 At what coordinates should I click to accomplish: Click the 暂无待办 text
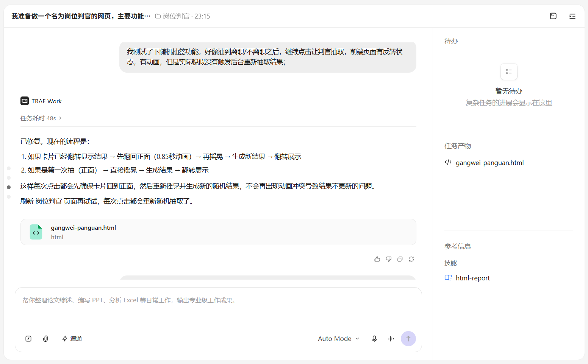tap(509, 91)
